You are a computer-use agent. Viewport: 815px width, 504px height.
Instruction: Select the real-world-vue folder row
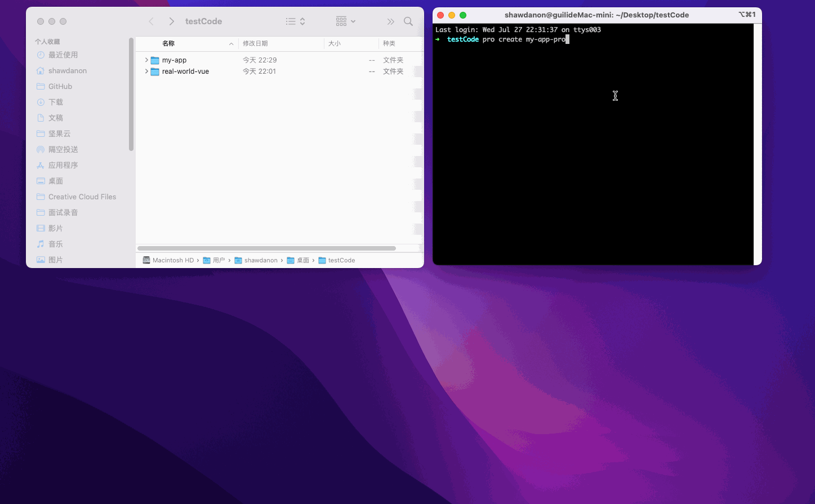coord(185,72)
